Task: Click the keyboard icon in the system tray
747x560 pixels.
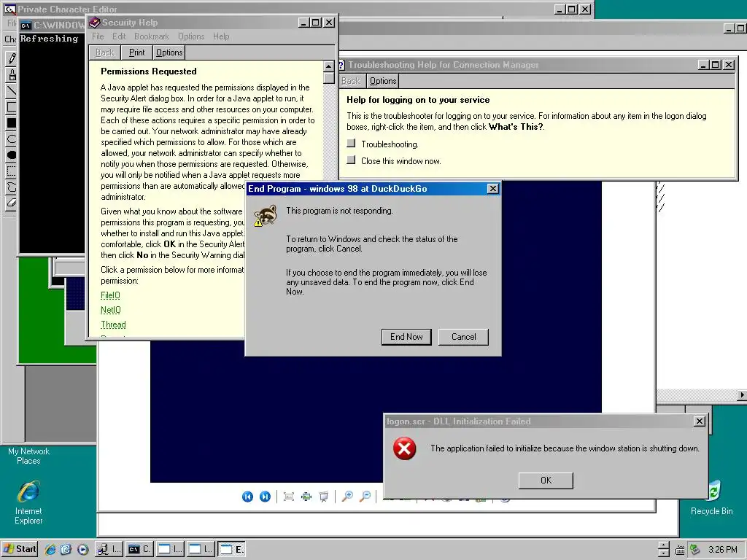Action: tap(681, 550)
